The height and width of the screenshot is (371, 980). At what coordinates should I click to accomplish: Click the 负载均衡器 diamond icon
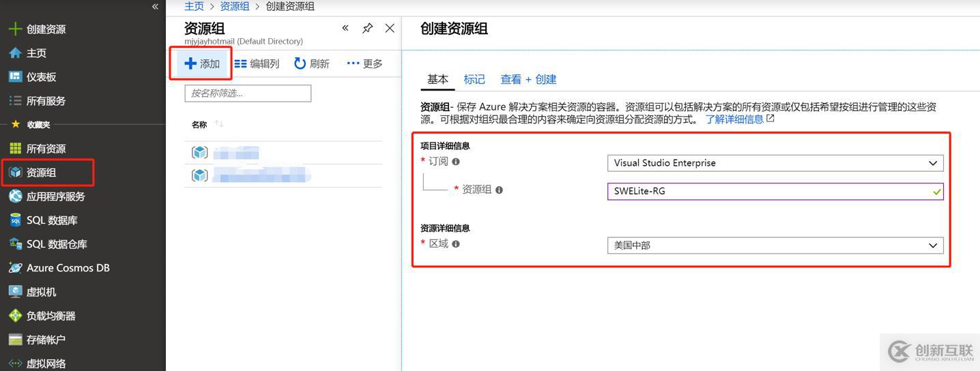[15, 316]
